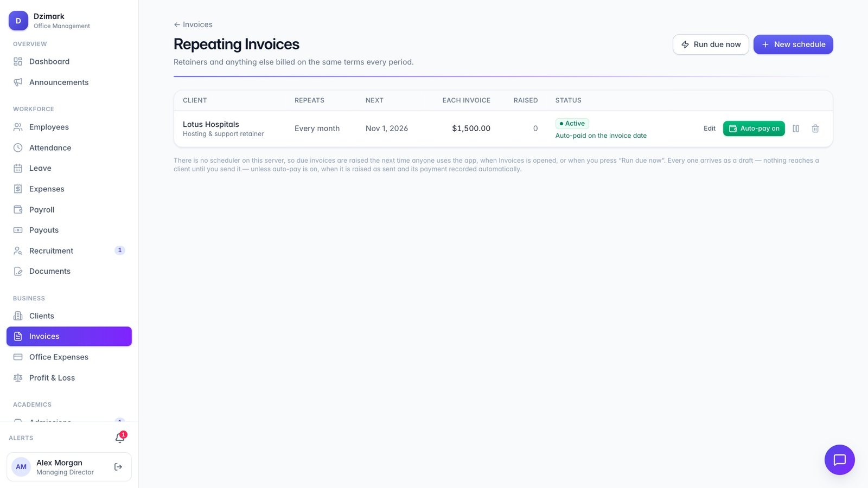Open Payouts page

[x=69, y=230]
